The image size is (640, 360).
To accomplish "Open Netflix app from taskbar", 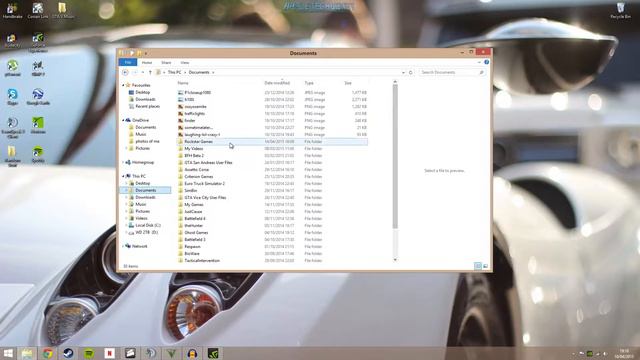I will [109, 353].
